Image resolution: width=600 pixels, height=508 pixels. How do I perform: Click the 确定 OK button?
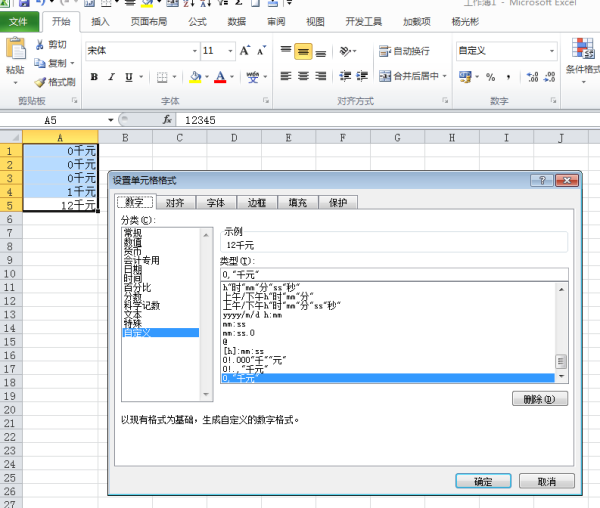[x=483, y=481]
